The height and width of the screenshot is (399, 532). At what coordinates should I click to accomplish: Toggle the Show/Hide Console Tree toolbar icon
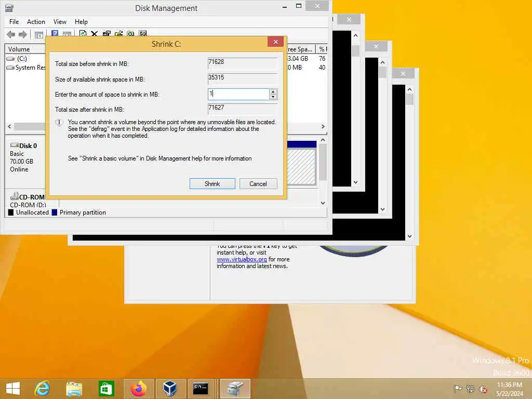coord(38,34)
